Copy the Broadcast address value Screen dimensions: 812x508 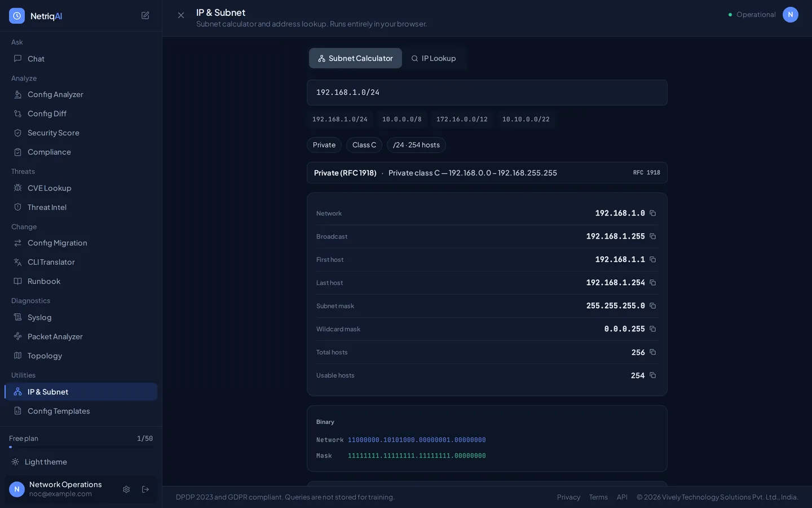(652, 237)
